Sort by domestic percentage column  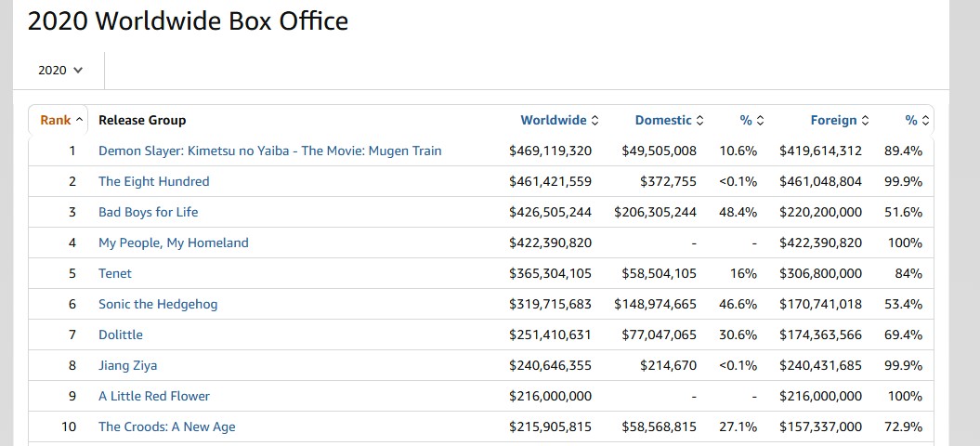pos(751,120)
